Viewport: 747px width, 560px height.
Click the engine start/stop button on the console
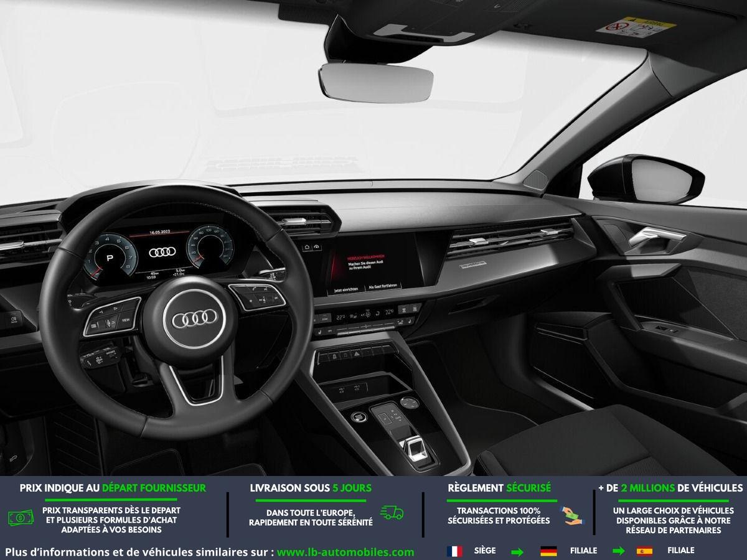(x=358, y=417)
